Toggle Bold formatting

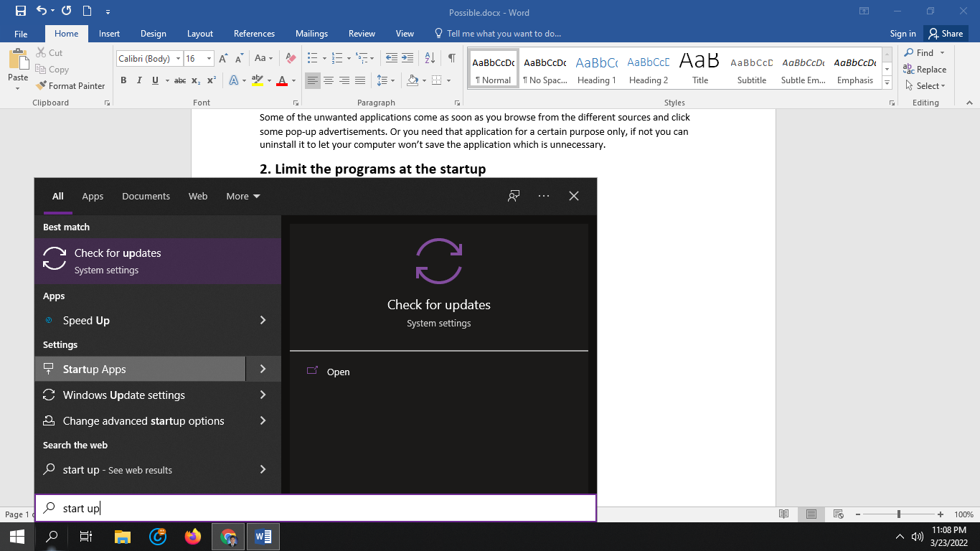point(123,80)
